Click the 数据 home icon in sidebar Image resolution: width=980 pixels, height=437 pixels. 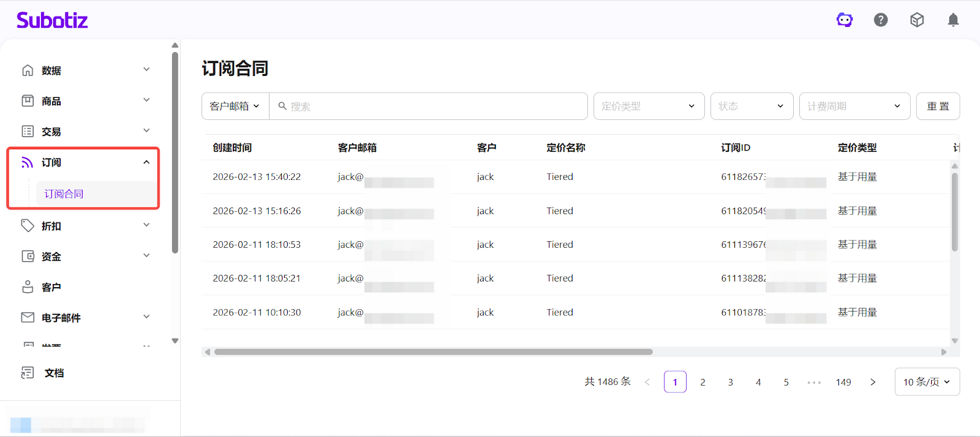pyautogui.click(x=28, y=70)
